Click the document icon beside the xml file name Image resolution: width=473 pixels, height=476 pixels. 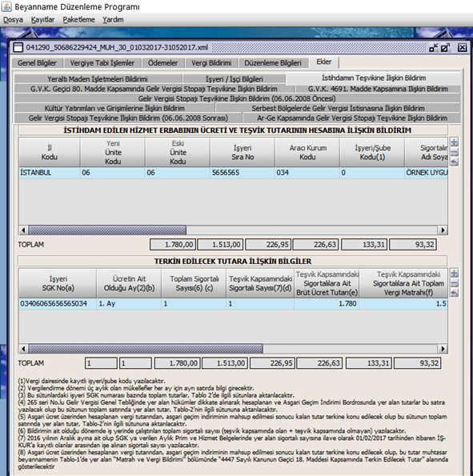(18, 48)
